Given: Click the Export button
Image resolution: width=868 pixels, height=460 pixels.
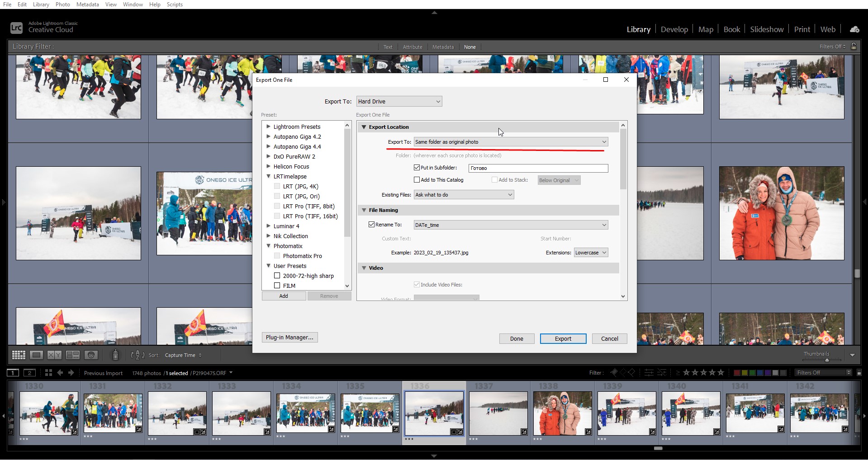Looking at the screenshot, I should (563, 338).
